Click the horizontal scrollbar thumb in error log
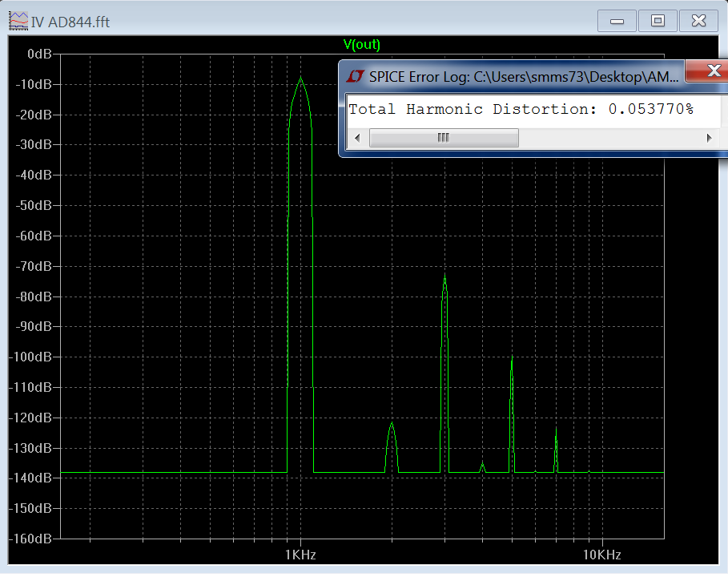 444,138
